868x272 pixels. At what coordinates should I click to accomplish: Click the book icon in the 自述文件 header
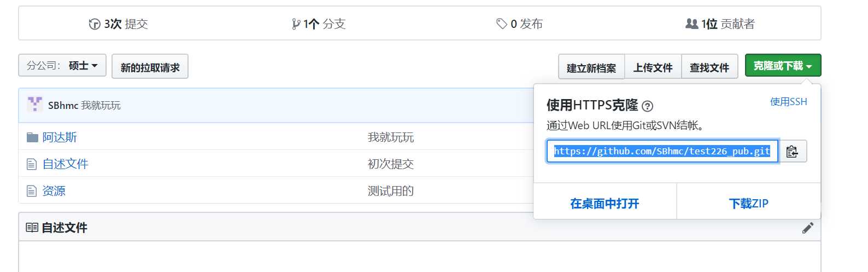32,227
